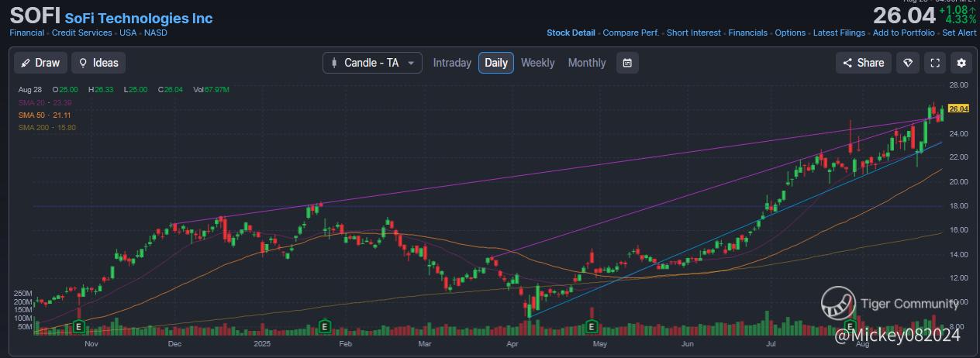Open the Financial sector link
980x358 pixels.
27,33
